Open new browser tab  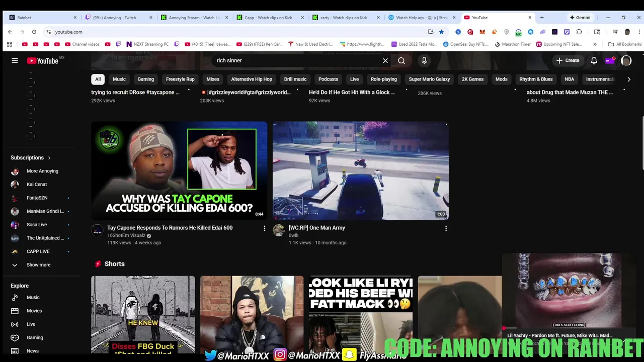pyautogui.click(x=542, y=18)
